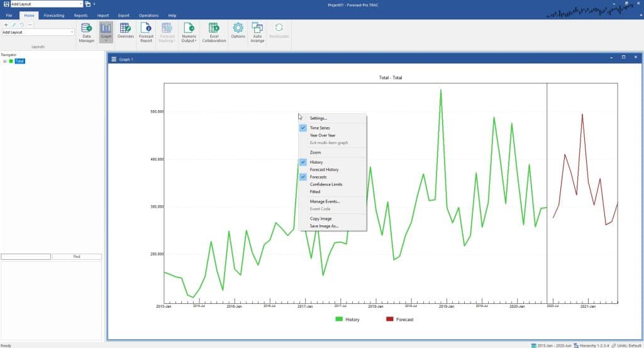644x348 pixels.
Task: Select Year Over Year menu entry
Action: click(x=323, y=135)
